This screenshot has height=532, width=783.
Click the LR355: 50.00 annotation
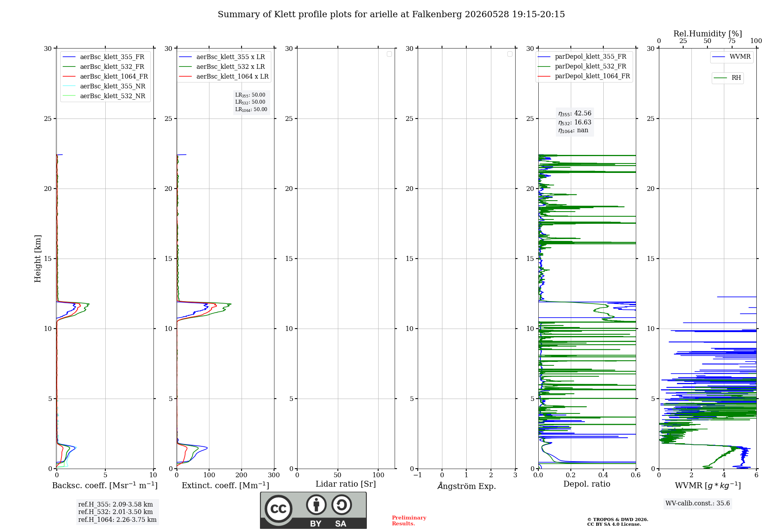[x=250, y=95]
